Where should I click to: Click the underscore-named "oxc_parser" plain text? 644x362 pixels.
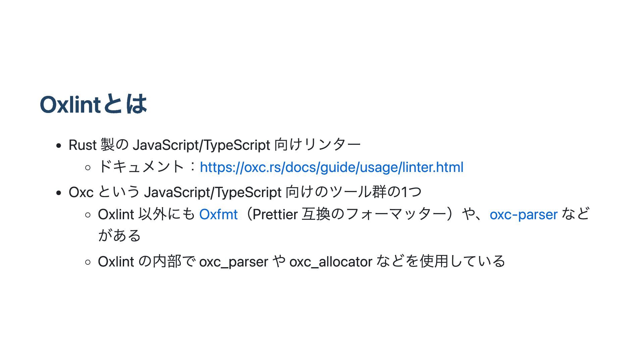(233, 262)
